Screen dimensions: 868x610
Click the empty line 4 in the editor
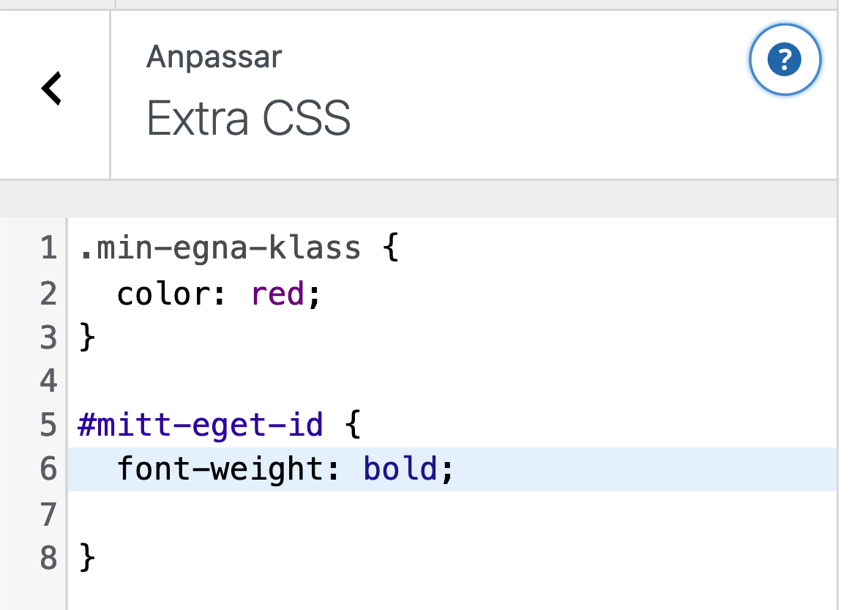[x=293, y=381]
